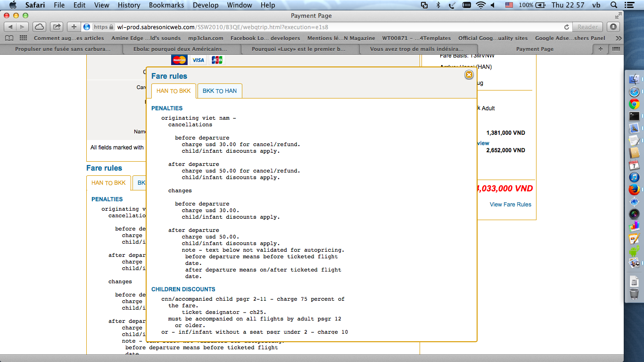
Task: Open Top Sites grid icon
Action: click(x=23, y=38)
